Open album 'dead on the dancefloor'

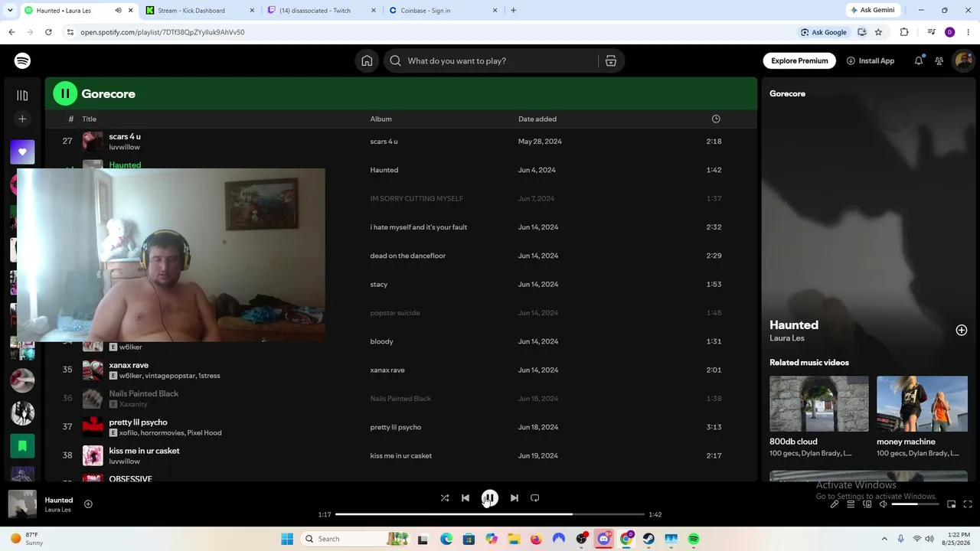pyautogui.click(x=408, y=256)
